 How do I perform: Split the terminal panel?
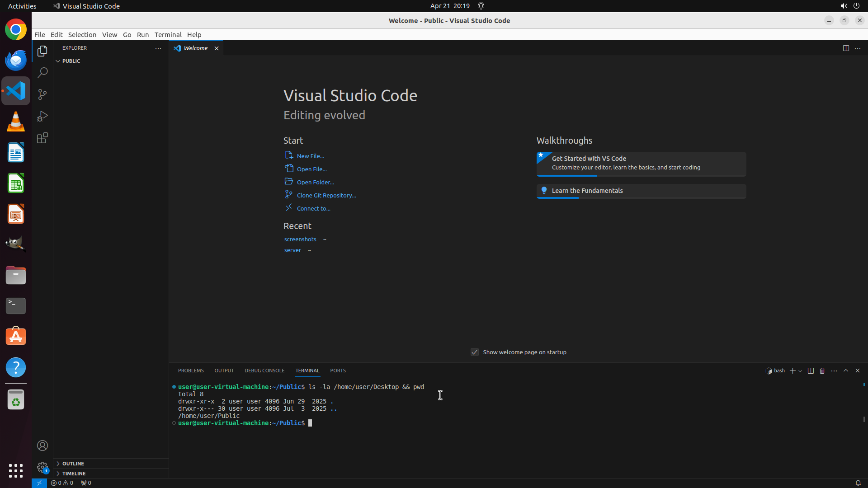click(811, 371)
